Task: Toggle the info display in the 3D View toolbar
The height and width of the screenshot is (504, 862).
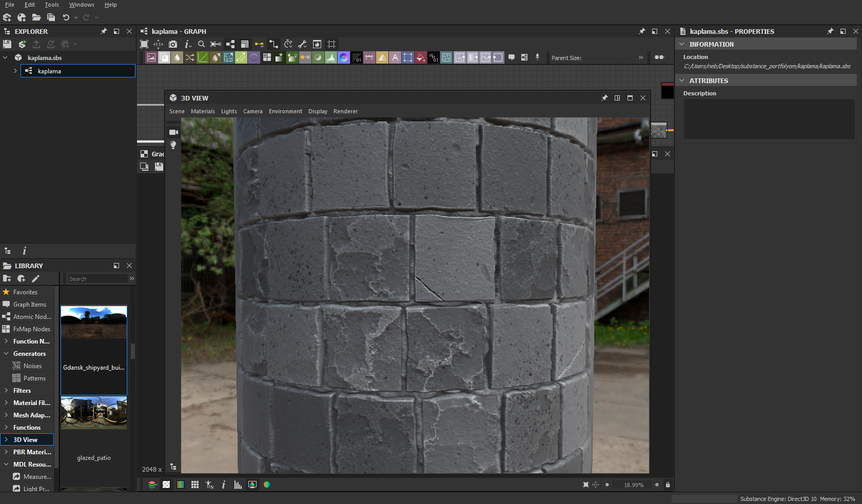Action: click(x=223, y=485)
